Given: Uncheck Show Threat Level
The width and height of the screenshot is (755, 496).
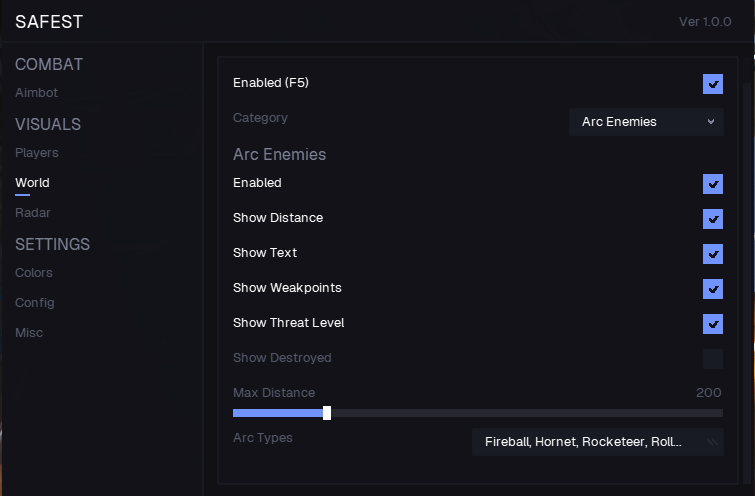Looking at the screenshot, I should (713, 324).
